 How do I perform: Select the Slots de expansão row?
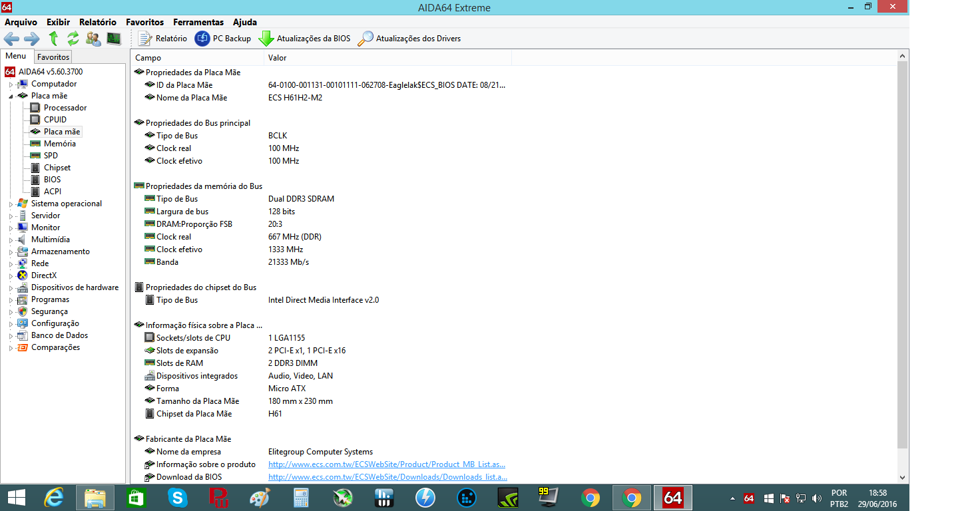pos(514,351)
